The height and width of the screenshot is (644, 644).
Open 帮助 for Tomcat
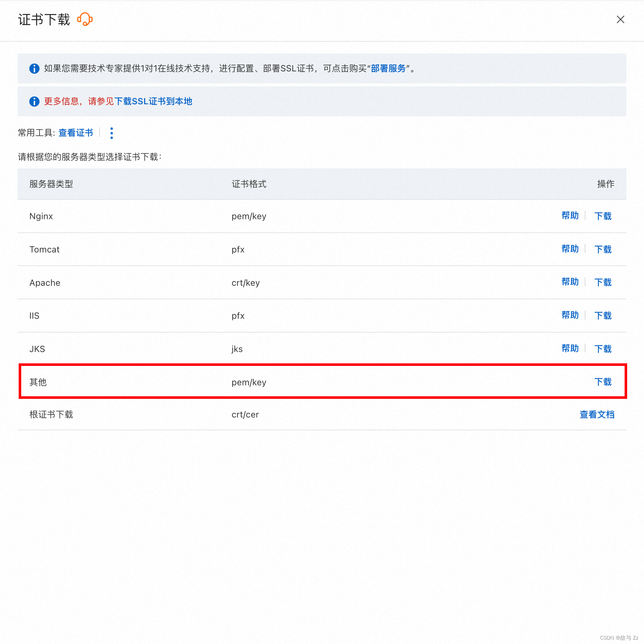(x=570, y=249)
